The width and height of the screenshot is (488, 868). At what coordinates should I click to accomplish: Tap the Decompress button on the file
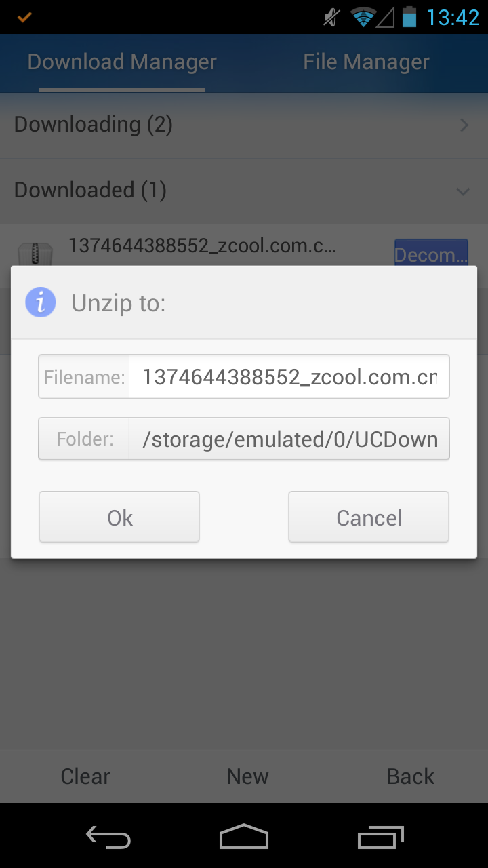pos(431,253)
